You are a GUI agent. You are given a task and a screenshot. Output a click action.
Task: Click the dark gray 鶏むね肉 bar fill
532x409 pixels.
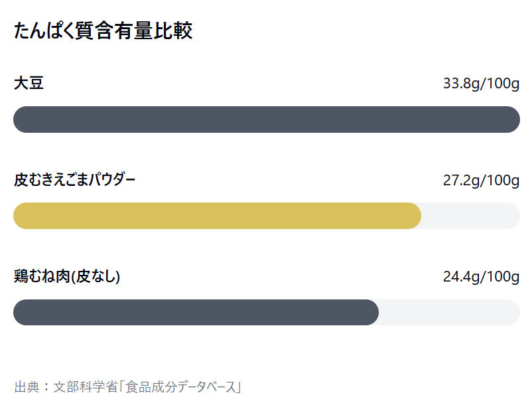196,313
